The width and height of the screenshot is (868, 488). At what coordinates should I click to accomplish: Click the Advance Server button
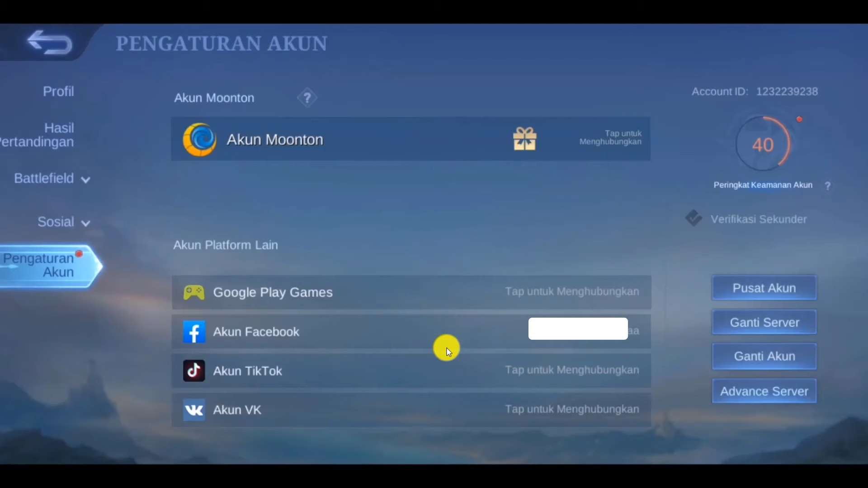point(764,391)
